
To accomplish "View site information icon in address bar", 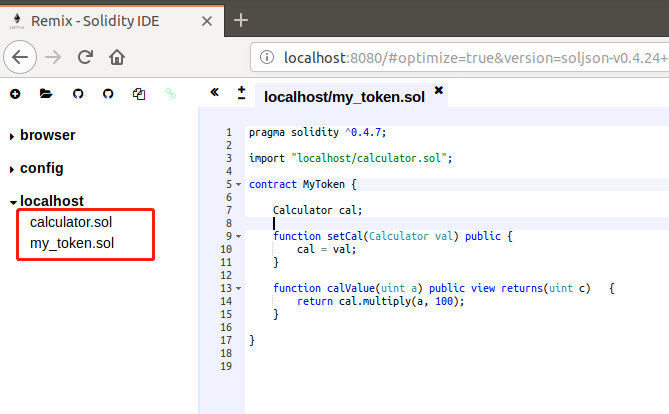I will coord(267,57).
